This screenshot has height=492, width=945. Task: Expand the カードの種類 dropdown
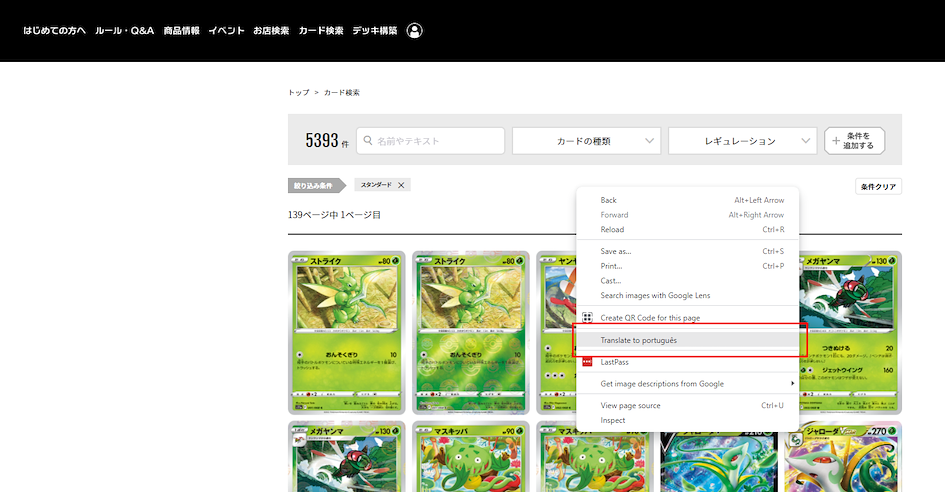pyautogui.click(x=586, y=140)
